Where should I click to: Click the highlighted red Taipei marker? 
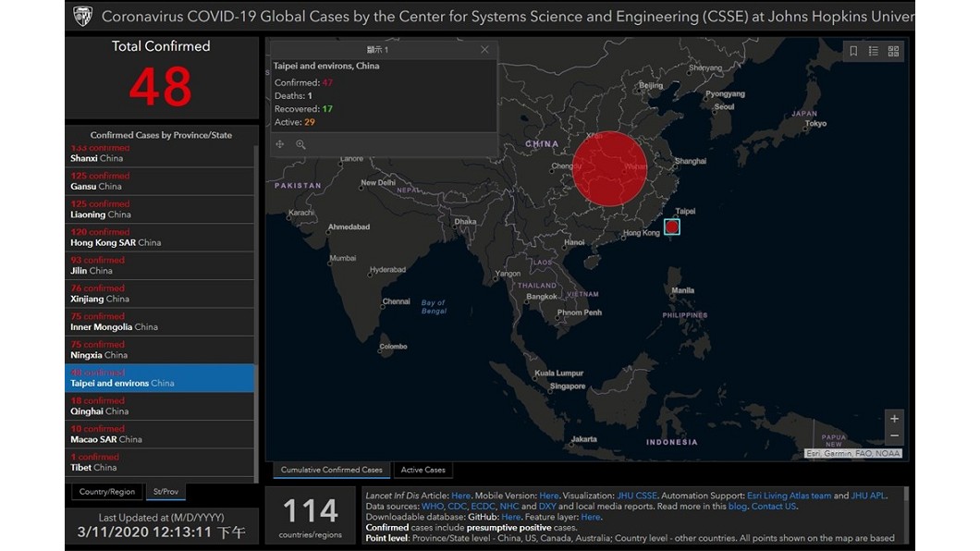click(x=672, y=227)
